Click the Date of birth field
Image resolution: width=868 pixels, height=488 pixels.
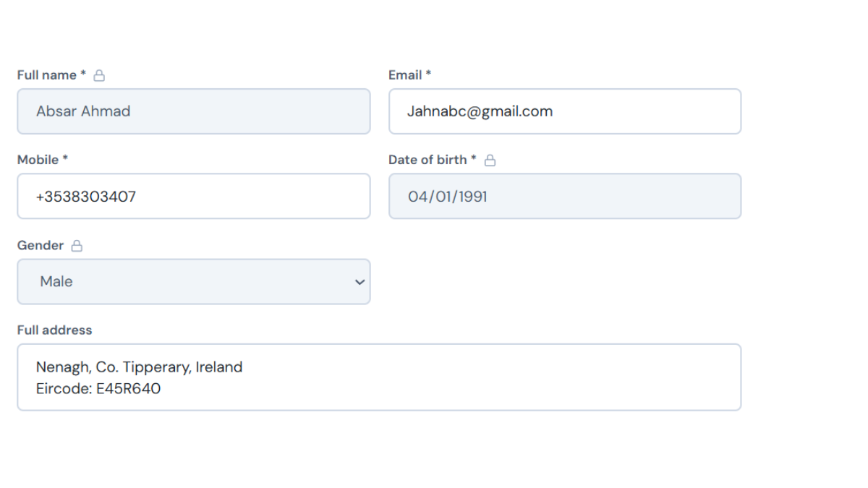[565, 196]
